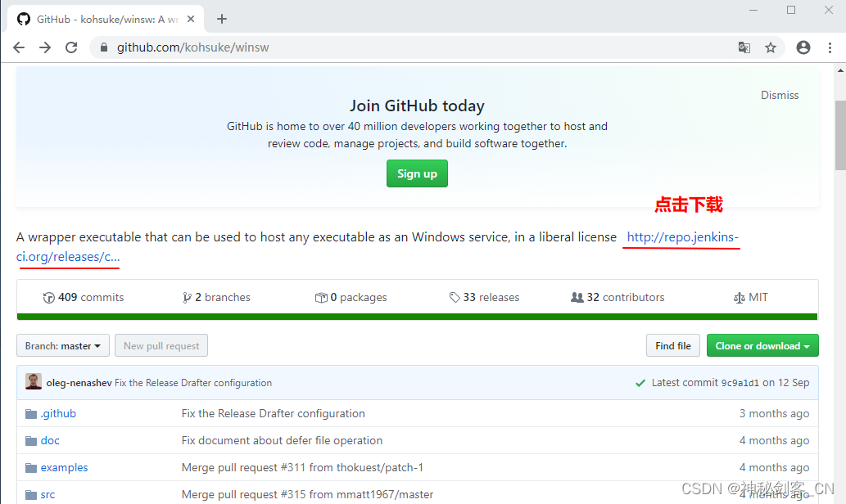
Task: Bookmark this page with star icon
Action: click(771, 47)
